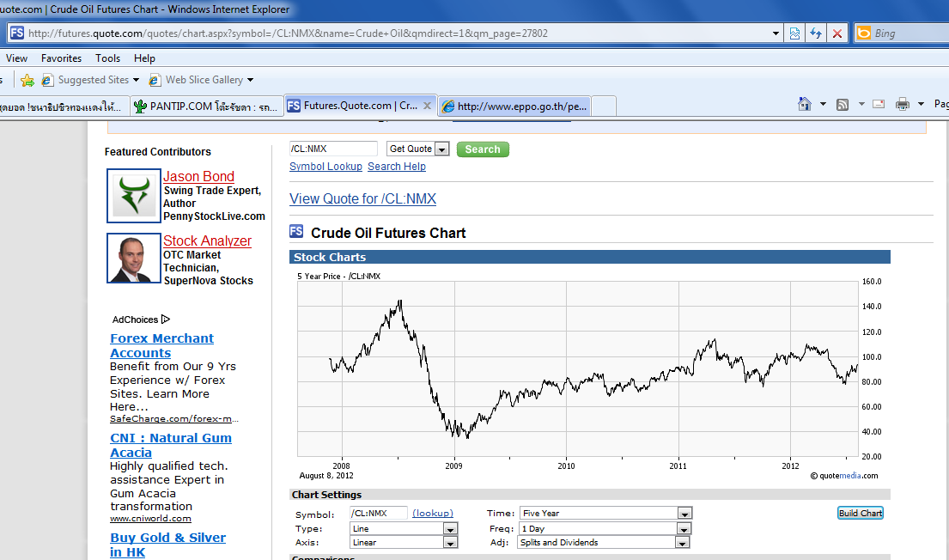Switch to the Futures.Quote.com tab
This screenshot has width=949, height=560.
(353, 106)
